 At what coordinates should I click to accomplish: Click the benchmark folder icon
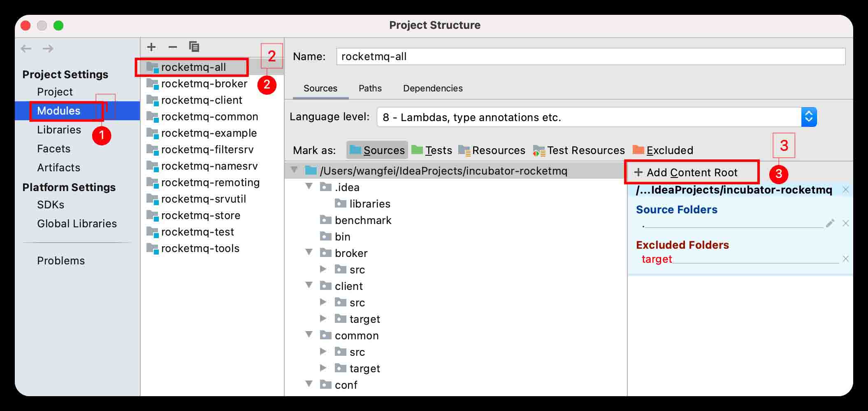point(326,220)
